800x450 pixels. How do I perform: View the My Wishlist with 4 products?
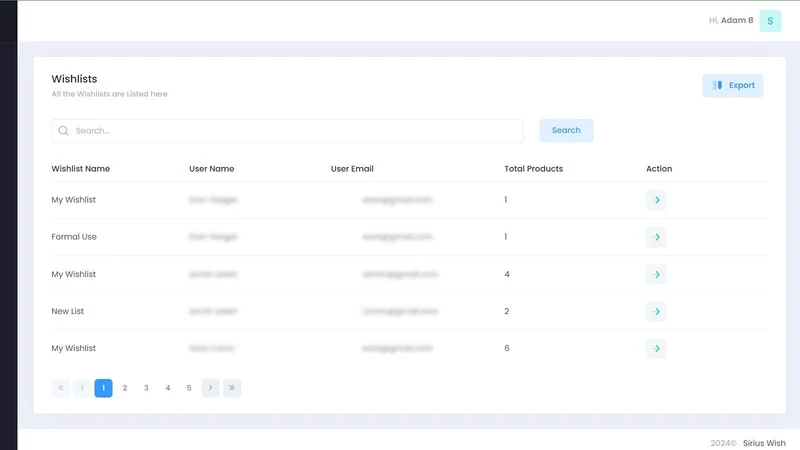(656, 274)
